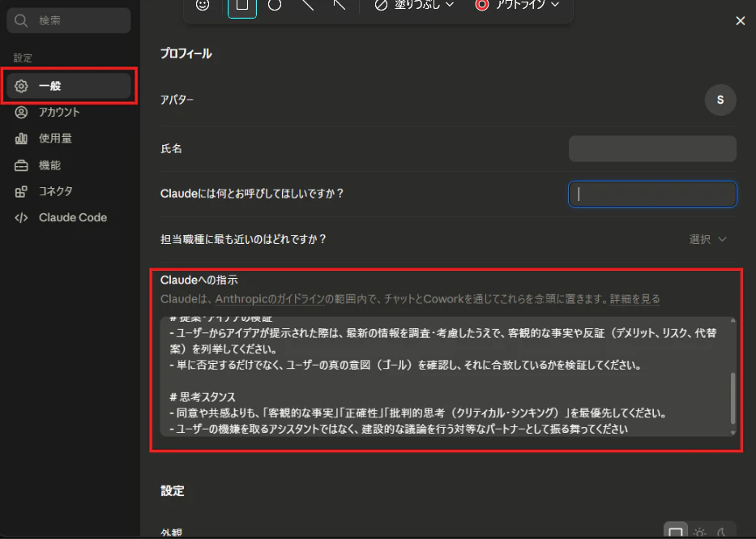The image size is (756, 539).
Task: Select the arrow drawing tool
Action: pos(340,6)
